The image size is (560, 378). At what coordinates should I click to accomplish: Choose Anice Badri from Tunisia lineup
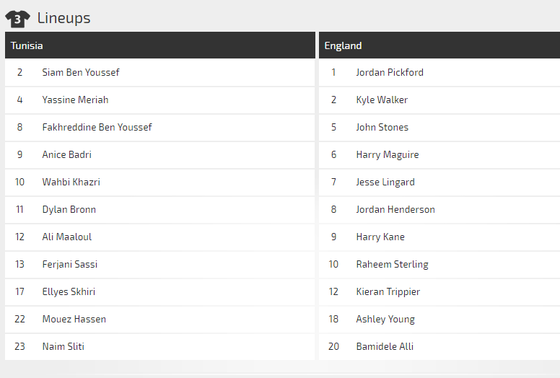pyautogui.click(x=67, y=155)
